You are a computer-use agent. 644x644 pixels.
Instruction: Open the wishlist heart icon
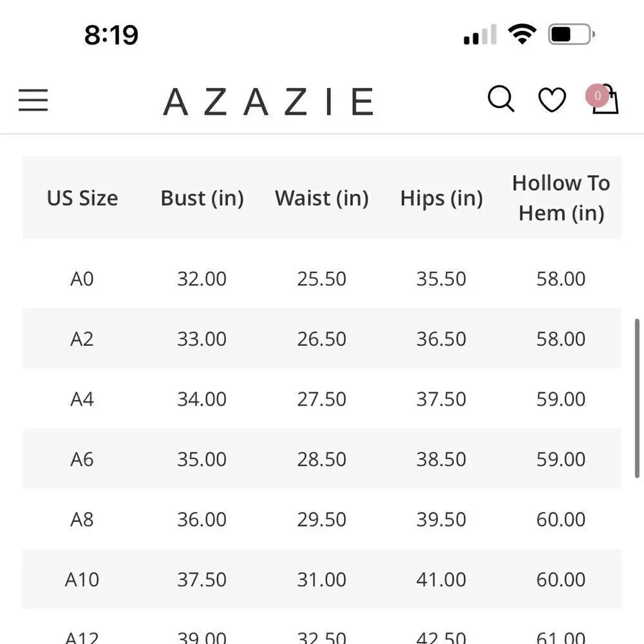click(x=552, y=99)
